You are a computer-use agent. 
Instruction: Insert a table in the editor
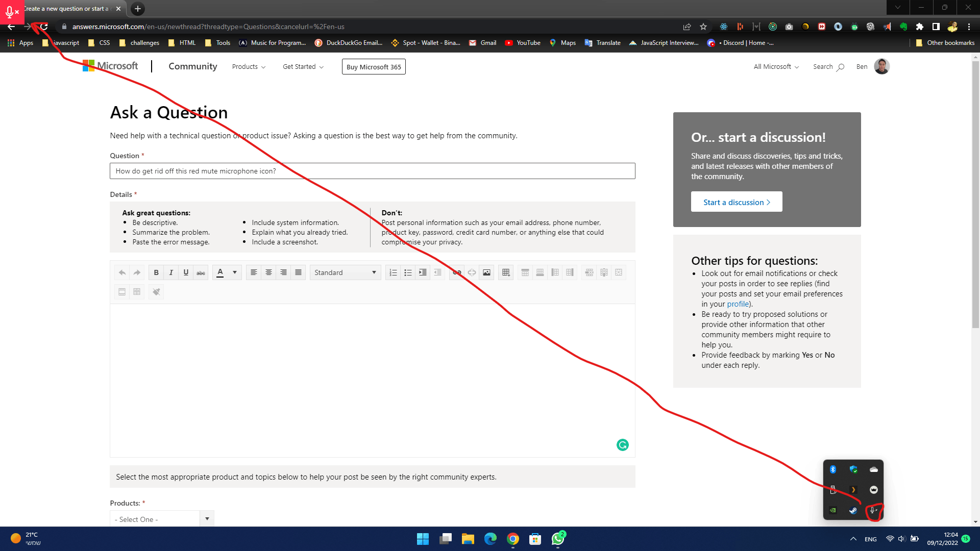pyautogui.click(x=506, y=272)
